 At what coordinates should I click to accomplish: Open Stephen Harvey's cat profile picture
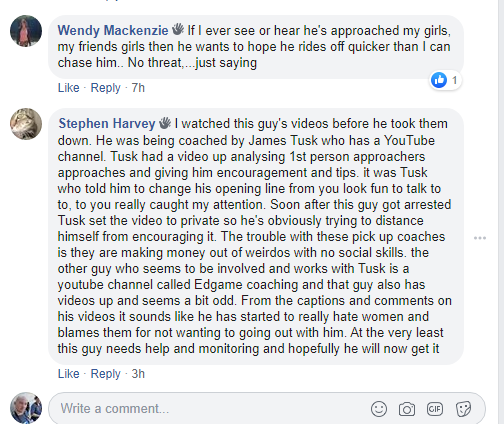coord(26,124)
